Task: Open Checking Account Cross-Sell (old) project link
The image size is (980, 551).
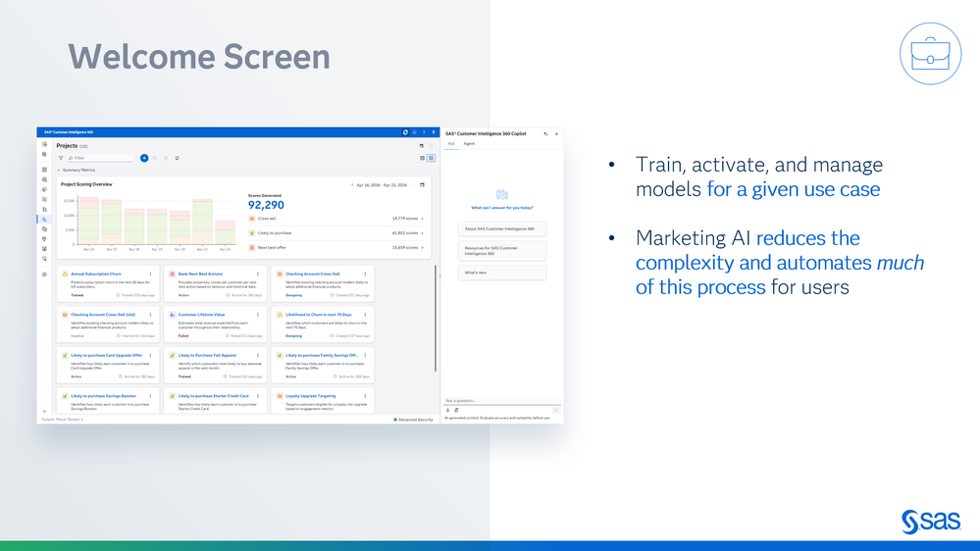Action: (102, 315)
